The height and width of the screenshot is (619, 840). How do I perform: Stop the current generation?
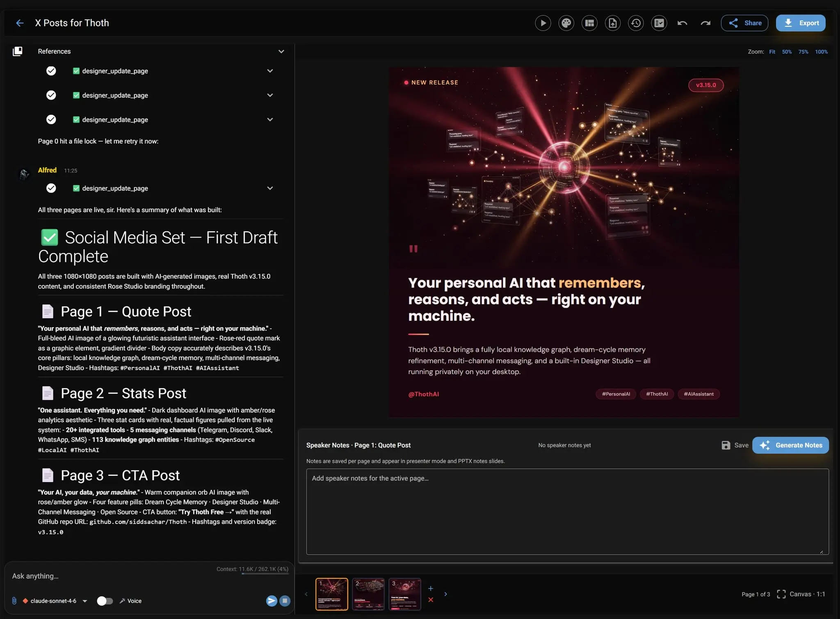point(285,601)
